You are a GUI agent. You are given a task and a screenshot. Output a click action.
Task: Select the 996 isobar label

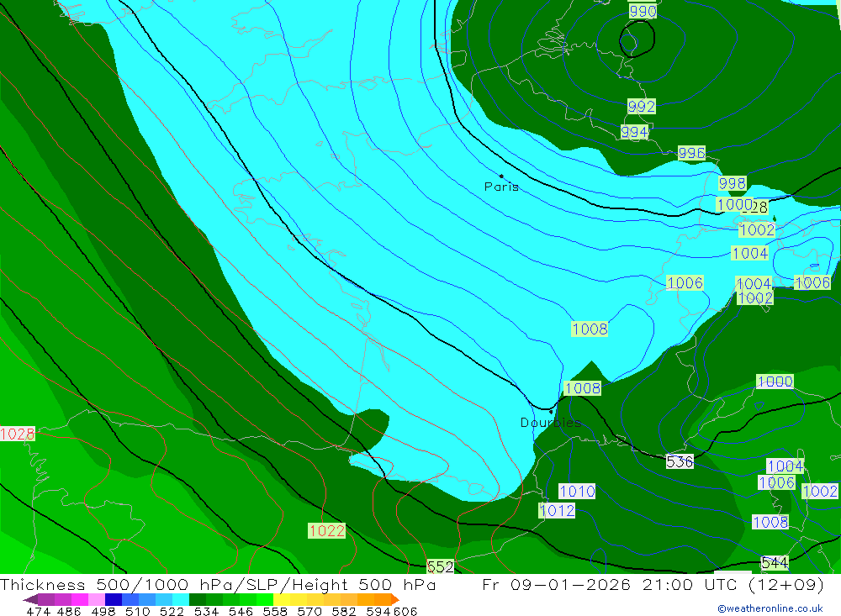(x=691, y=153)
